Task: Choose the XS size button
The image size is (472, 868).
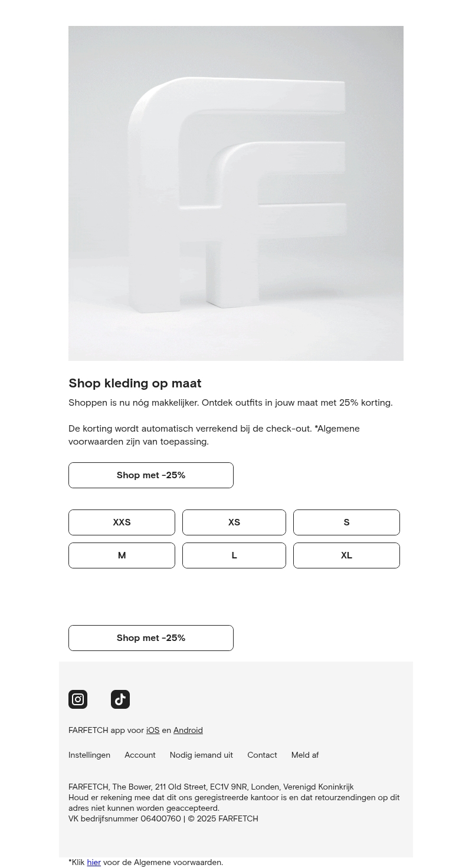Action: (234, 522)
